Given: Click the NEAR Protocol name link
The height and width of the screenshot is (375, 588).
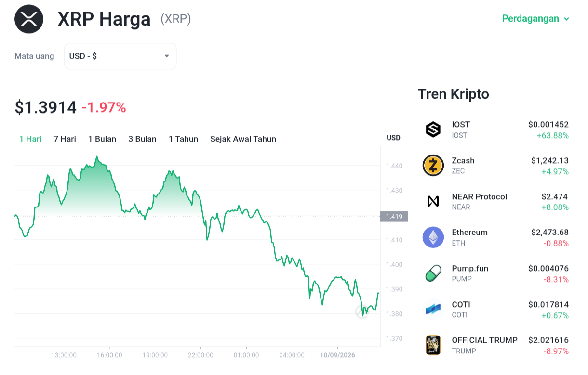Looking at the screenshot, I should 480,196.
